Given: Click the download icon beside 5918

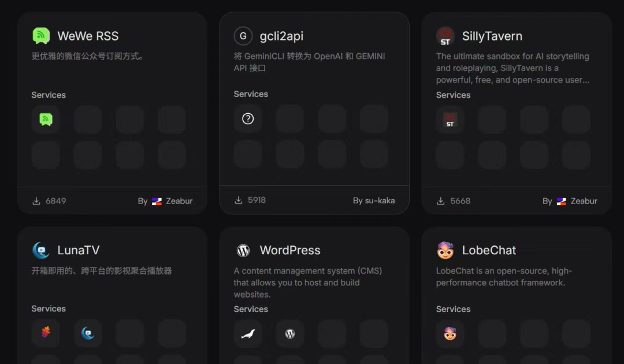Looking at the screenshot, I should pyautogui.click(x=239, y=200).
